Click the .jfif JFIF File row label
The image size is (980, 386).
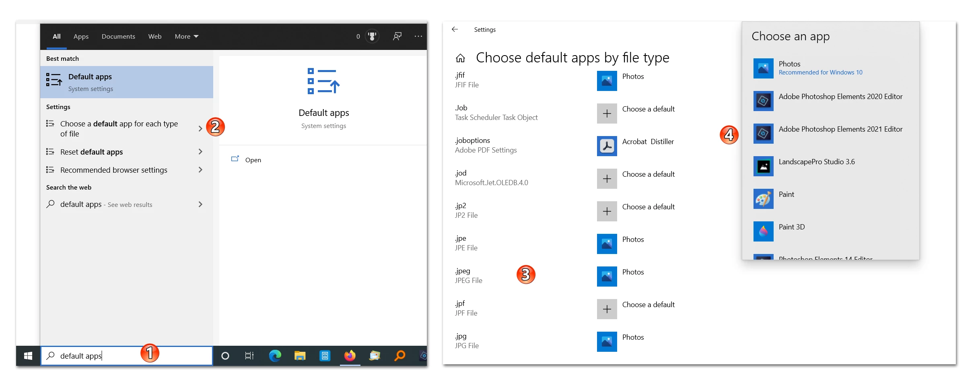pyautogui.click(x=467, y=80)
